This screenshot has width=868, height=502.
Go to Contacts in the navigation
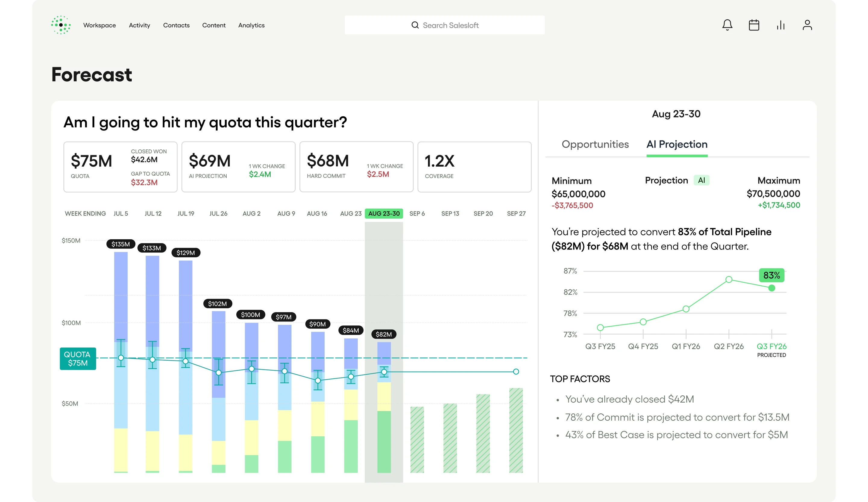click(x=176, y=25)
